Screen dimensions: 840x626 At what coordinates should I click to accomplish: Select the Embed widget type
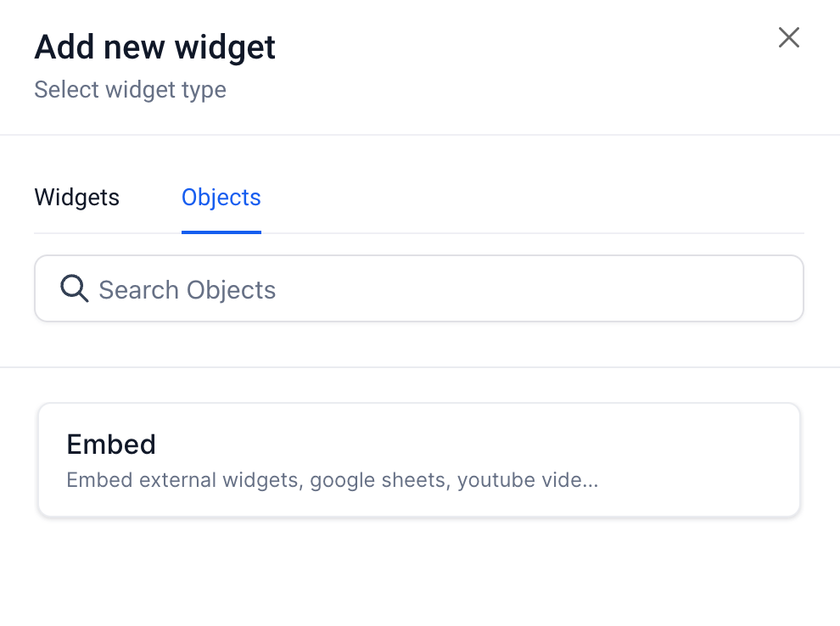tap(418, 460)
